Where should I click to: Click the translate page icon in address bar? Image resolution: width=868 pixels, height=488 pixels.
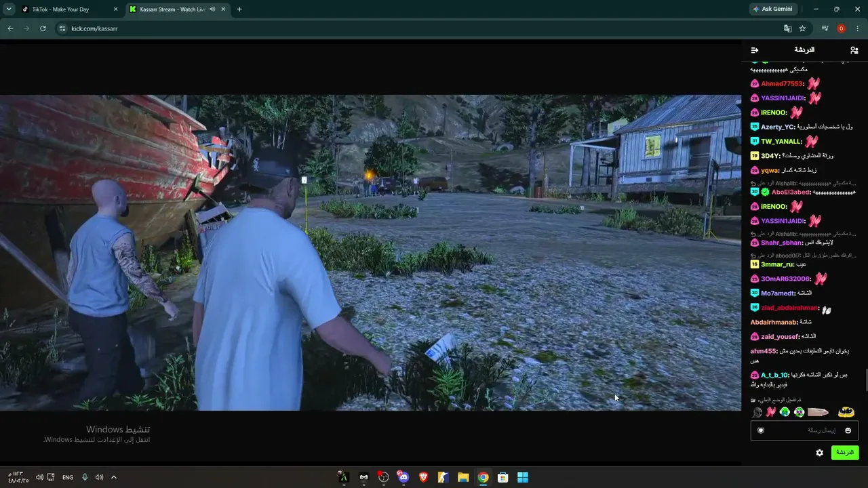point(787,28)
